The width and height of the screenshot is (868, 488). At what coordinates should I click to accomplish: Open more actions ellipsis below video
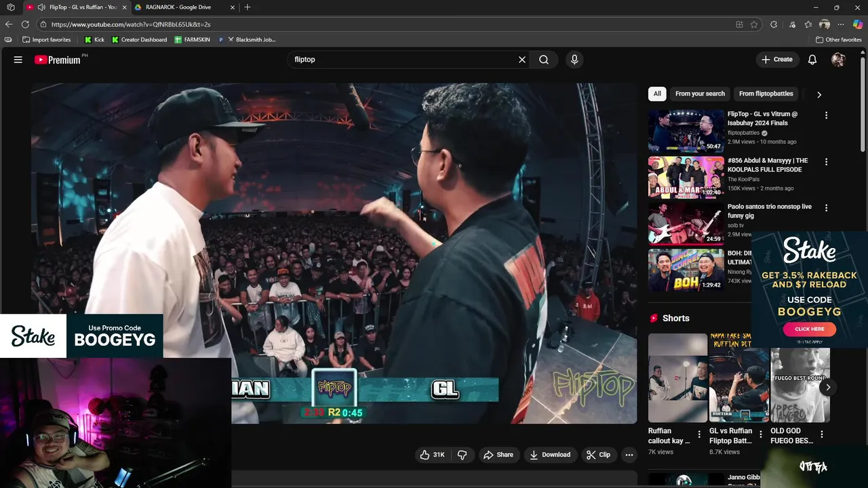pyautogui.click(x=629, y=455)
